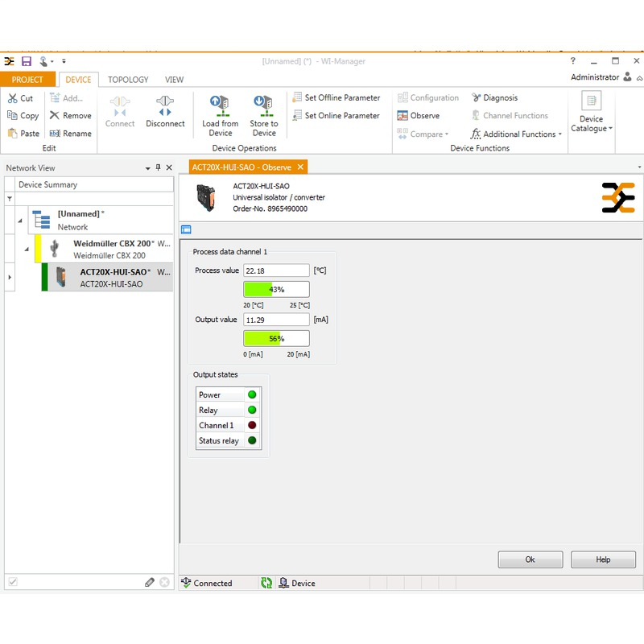The image size is (644, 644).
Task: Open the Compare dropdown
Action: 423,134
